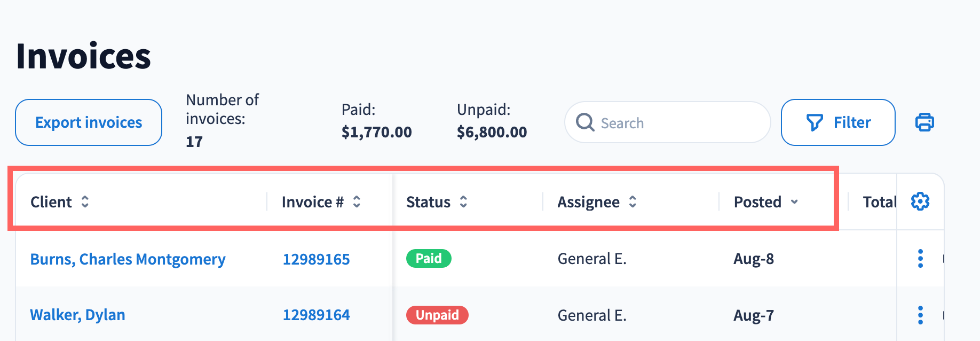Click the Paid status badge

coord(429,259)
